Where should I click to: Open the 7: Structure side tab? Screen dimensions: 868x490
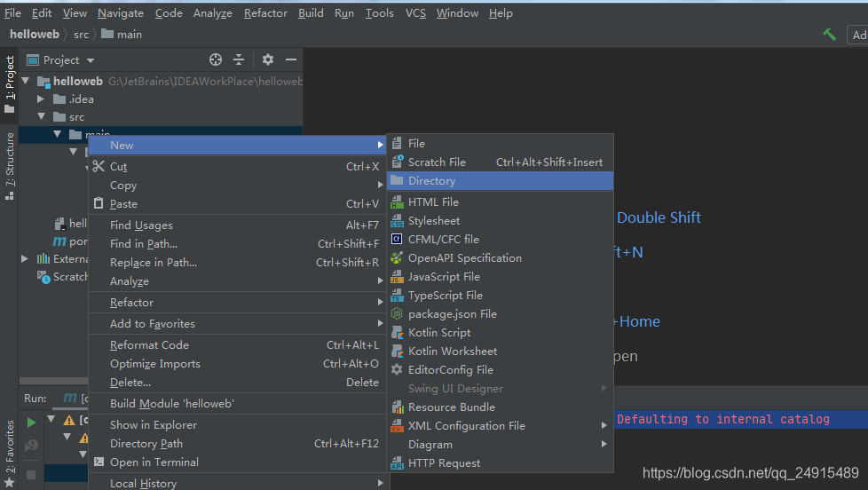10,166
